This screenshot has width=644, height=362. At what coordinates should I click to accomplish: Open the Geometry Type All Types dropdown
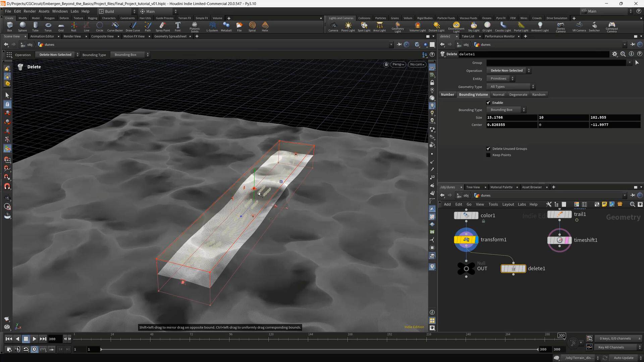tap(511, 87)
